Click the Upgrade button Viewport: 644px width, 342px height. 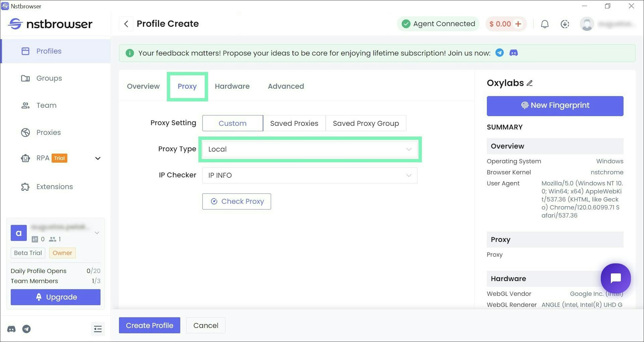[56, 297]
